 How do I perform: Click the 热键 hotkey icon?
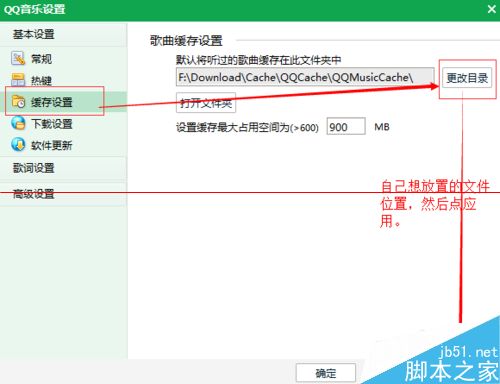[x=18, y=80]
